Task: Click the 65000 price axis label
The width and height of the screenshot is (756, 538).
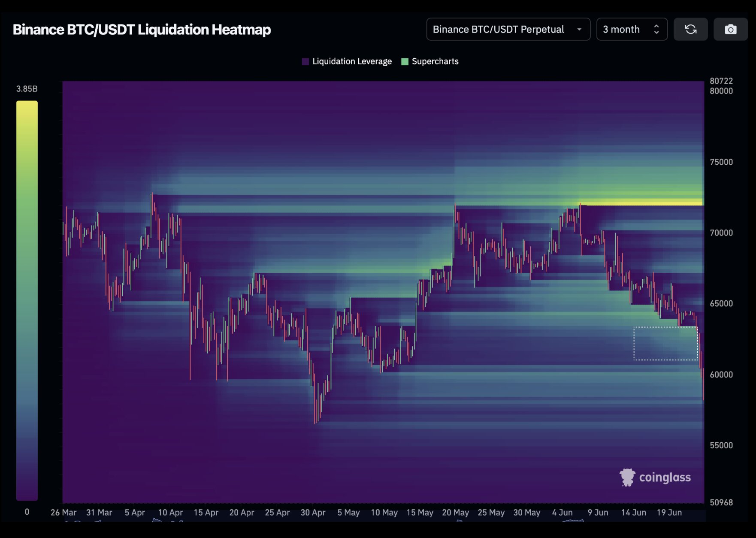Action: (x=721, y=303)
